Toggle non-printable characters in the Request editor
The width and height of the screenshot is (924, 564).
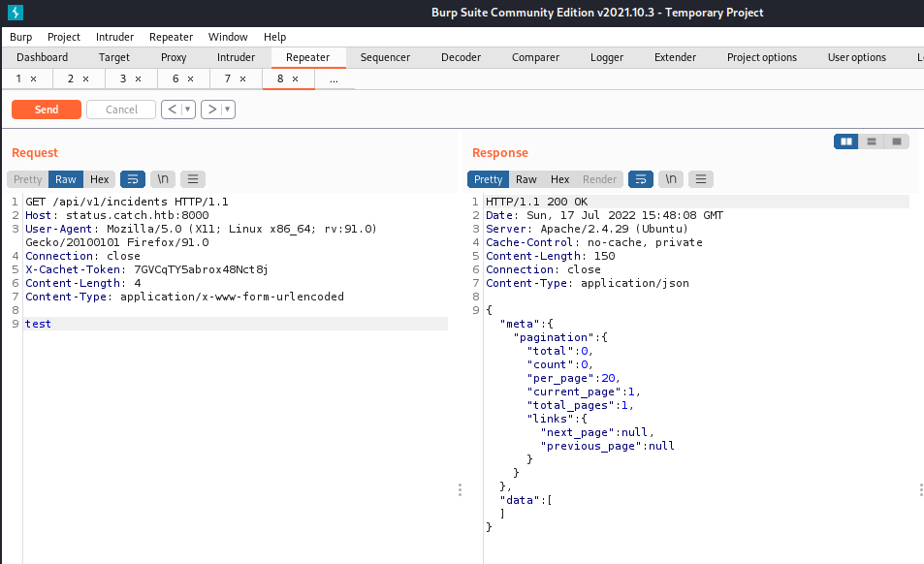162,178
